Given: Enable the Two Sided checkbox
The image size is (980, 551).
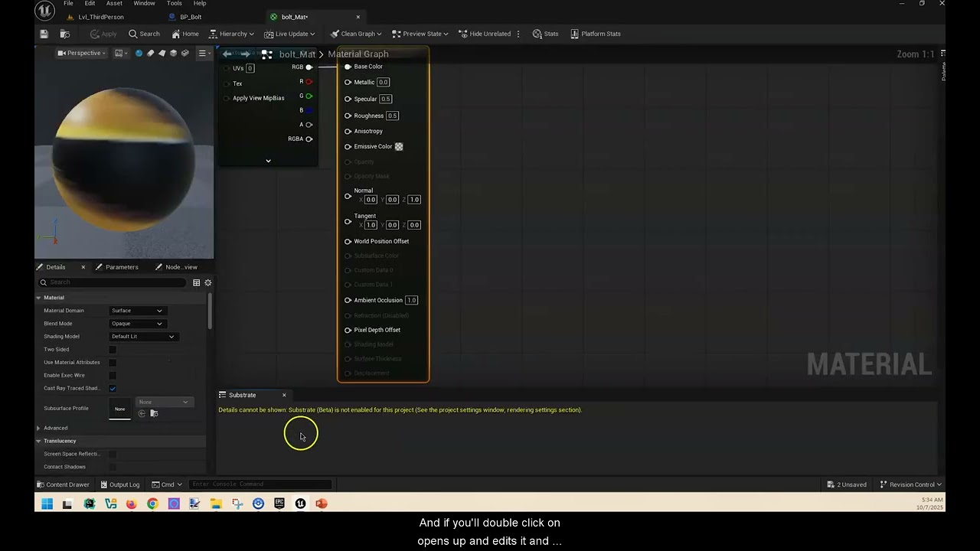Looking at the screenshot, I should pyautogui.click(x=113, y=350).
